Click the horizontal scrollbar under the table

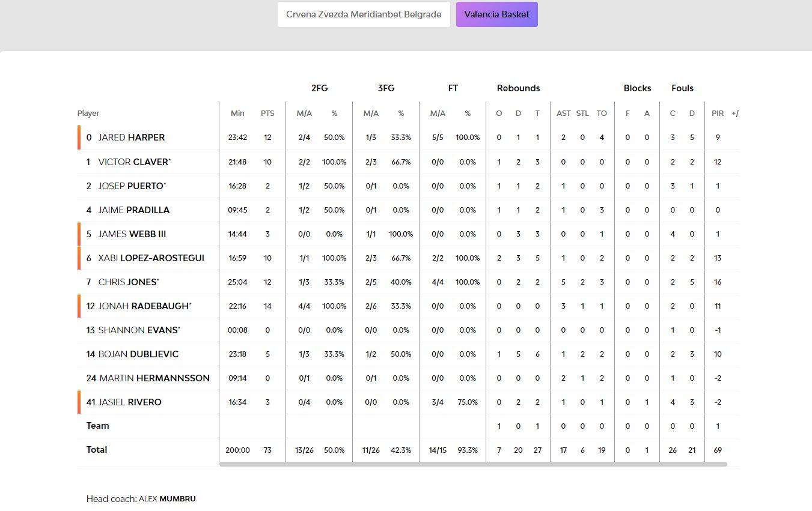coord(472,464)
